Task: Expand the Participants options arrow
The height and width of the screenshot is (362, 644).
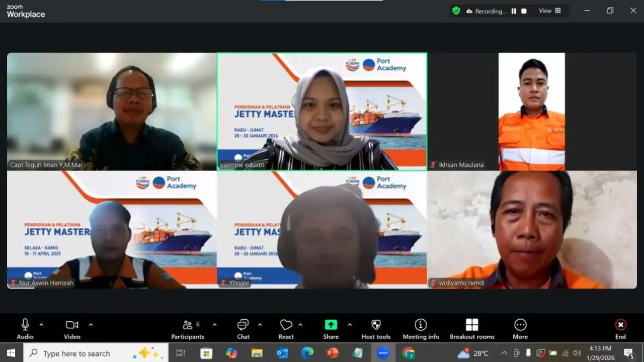Action: (x=214, y=324)
